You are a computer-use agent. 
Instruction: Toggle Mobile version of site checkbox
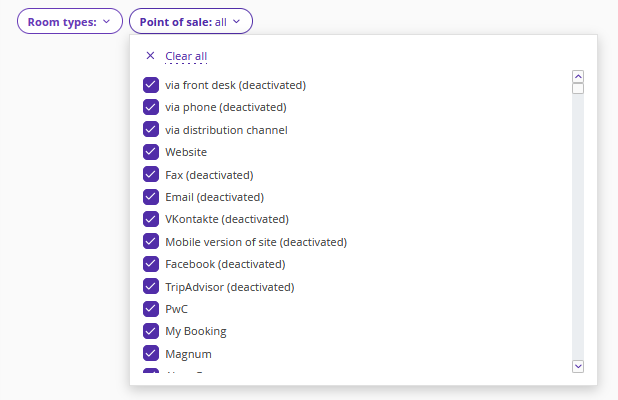(151, 242)
